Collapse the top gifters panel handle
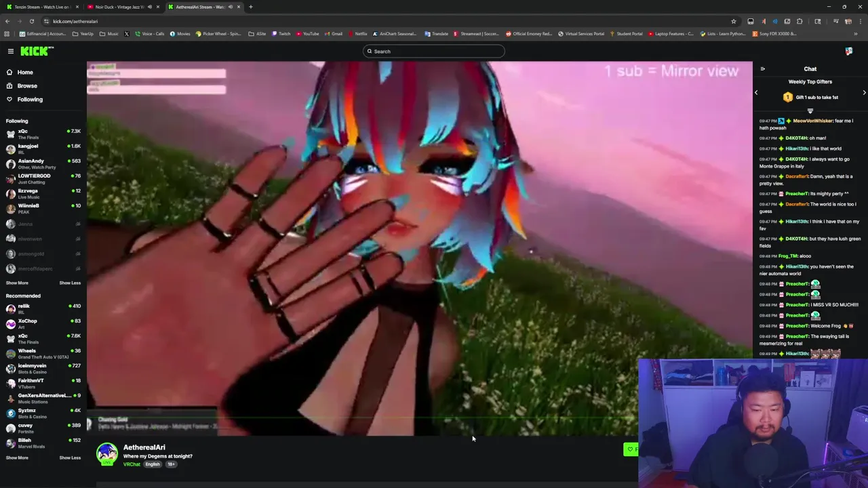 coord(810,111)
